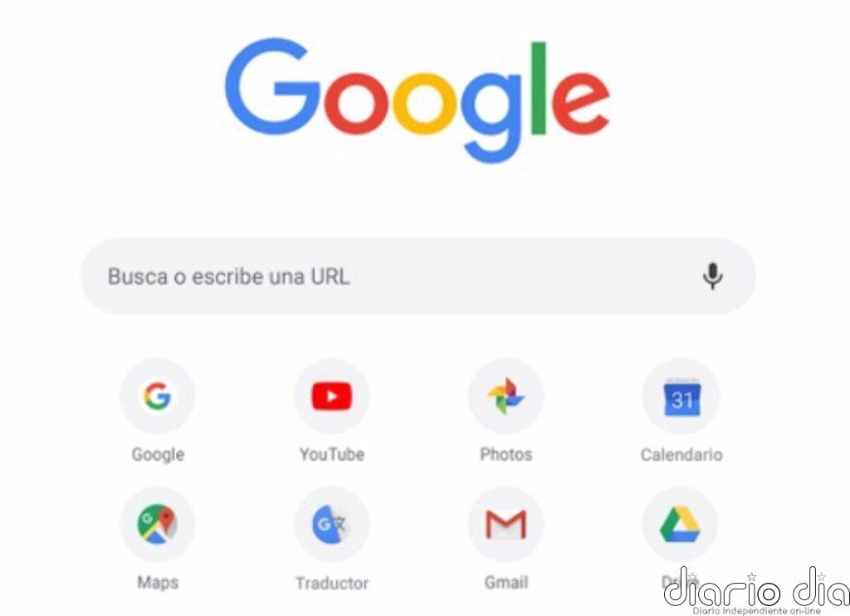Click the 'Gmail' text label
850x616 pixels.
pos(506,583)
